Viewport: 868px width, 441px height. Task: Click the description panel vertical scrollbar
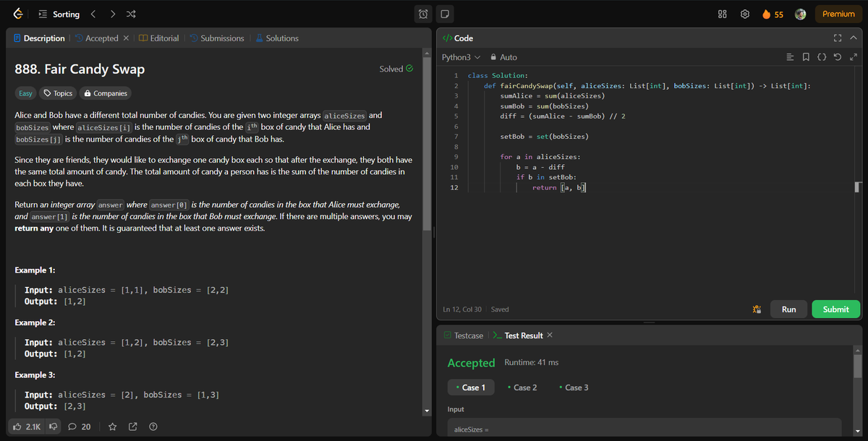pos(427,145)
